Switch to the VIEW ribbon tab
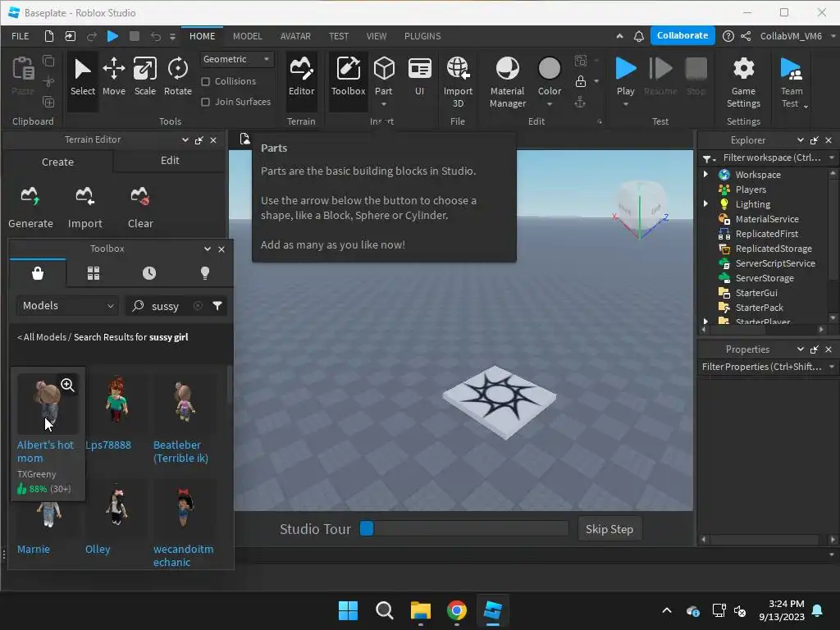The height and width of the screenshot is (630, 840). point(376,36)
